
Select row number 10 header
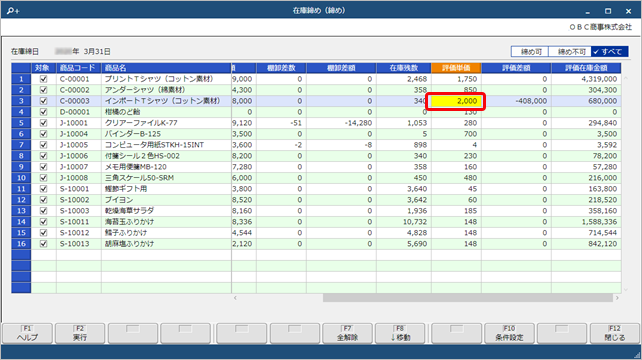pos(21,178)
